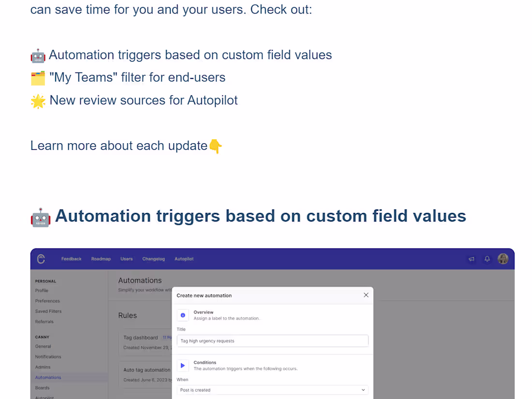Click the robot emoji beside the Automation heading

click(40, 217)
